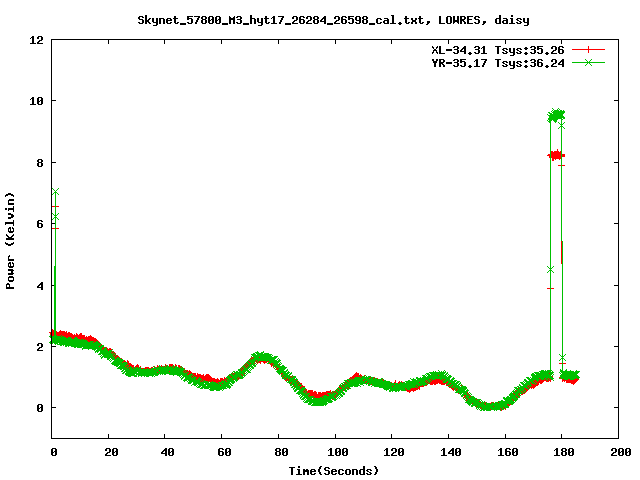Click the Time(Seconds) x-axis label
The image size is (640, 480).
point(334,471)
